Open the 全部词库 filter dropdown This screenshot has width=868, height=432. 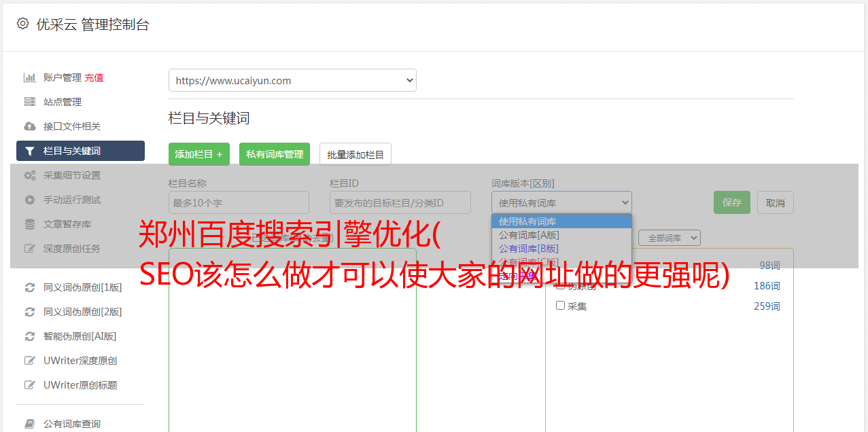coord(670,238)
